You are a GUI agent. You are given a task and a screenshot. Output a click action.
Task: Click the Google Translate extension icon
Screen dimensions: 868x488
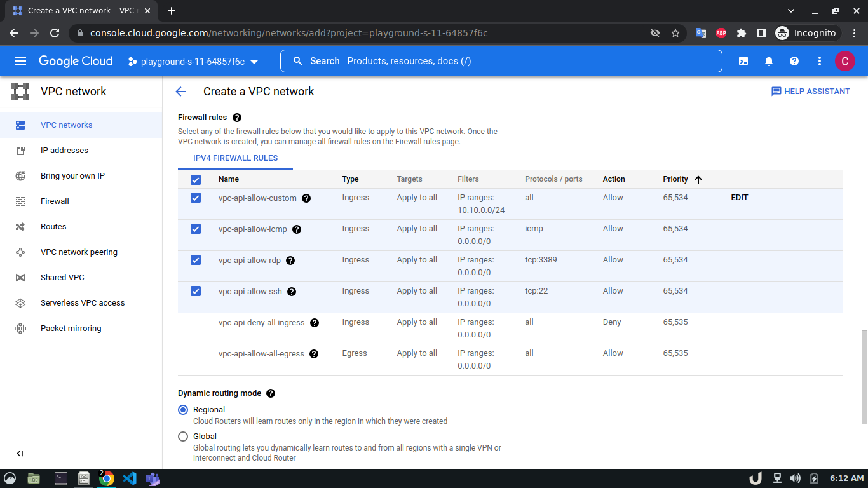(701, 33)
